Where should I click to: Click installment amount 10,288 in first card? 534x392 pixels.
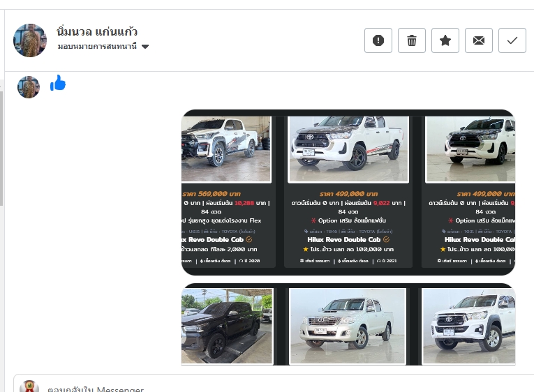[x=244, y=203]
